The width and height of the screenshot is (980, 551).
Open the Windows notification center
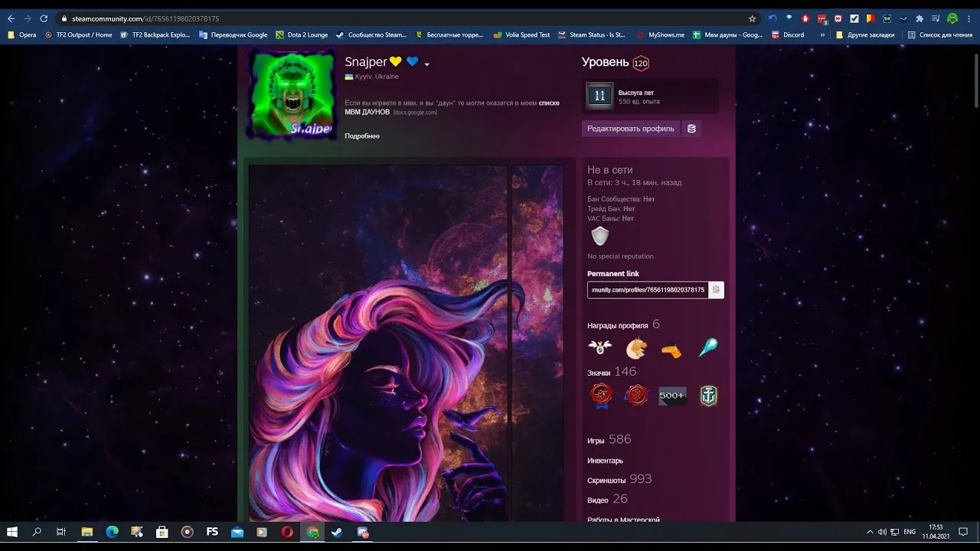pyautogui.click(x=963, y=532)
